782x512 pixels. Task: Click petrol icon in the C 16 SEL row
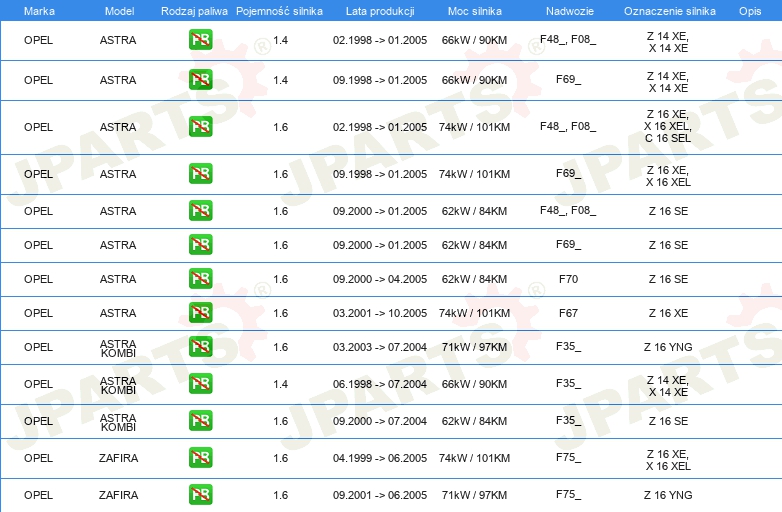(x=200, y=127)
